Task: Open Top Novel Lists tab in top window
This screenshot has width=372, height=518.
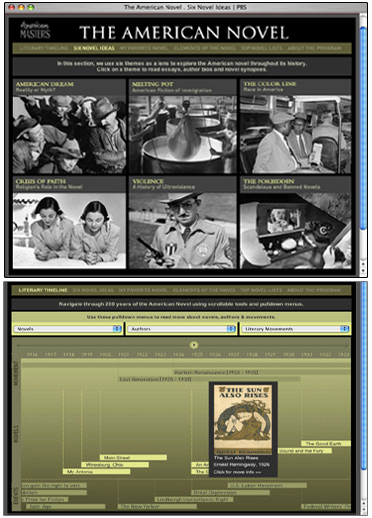Action: click(x=261, y=48)
